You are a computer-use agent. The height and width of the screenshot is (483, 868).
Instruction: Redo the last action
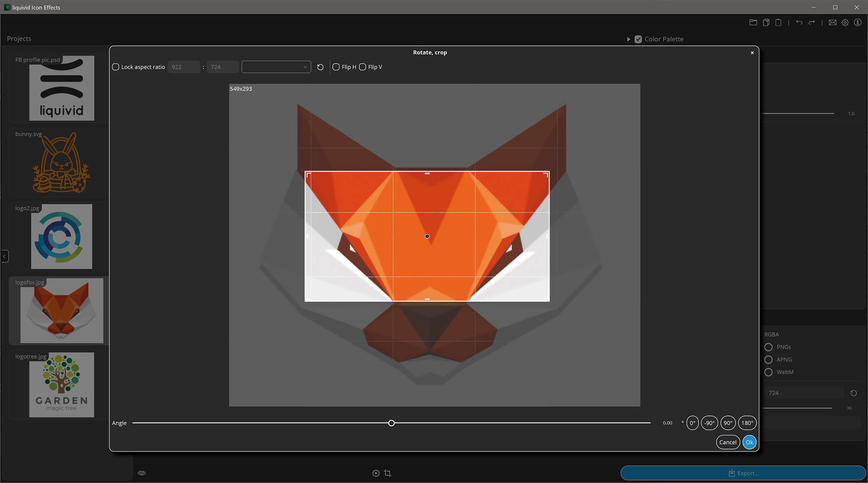812,22
